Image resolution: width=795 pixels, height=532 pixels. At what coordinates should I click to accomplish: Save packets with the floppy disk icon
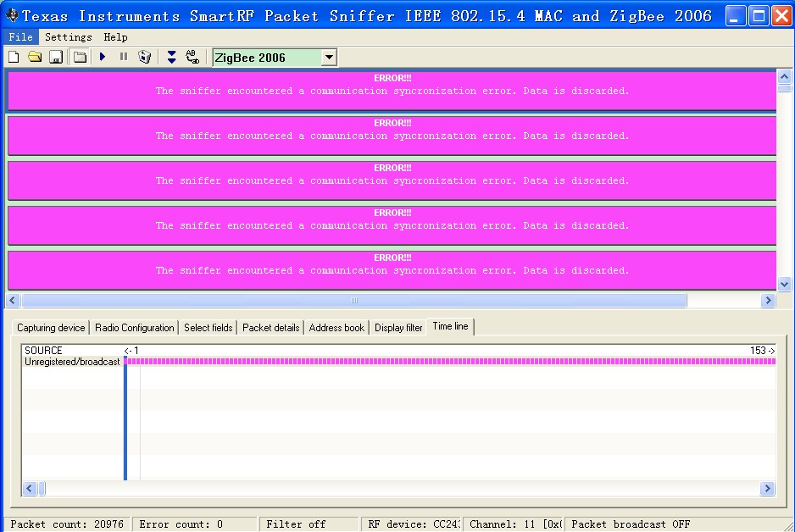tap(56, 58)
